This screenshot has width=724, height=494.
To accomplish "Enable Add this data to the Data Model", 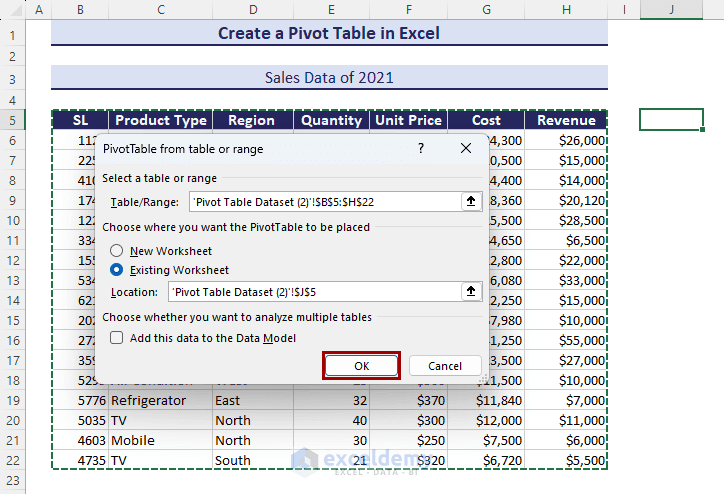I will click(x=116, y=338).
